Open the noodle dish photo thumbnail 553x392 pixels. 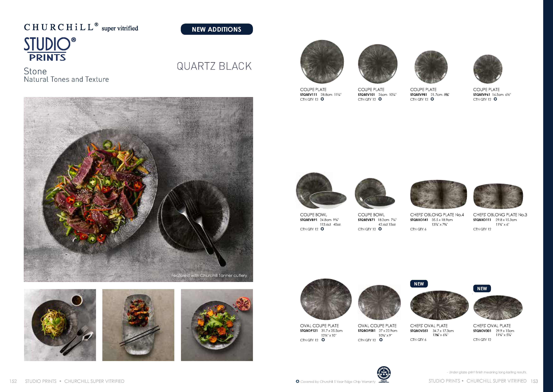click(x=60, y=325)
